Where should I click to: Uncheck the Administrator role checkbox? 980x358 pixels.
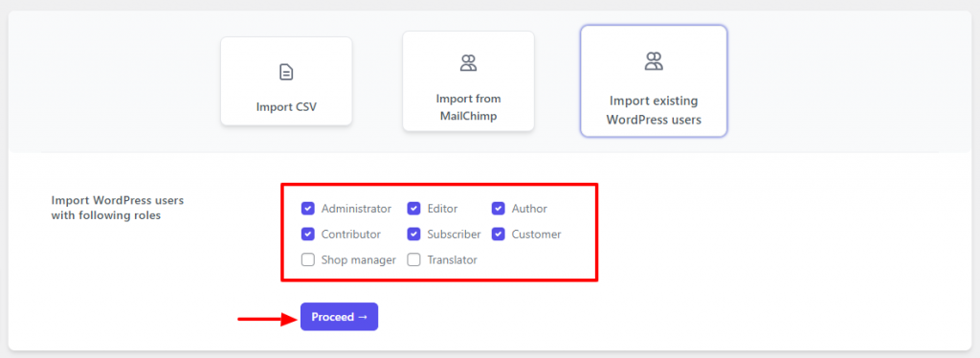pyautogui.click(x=307, y=209)
